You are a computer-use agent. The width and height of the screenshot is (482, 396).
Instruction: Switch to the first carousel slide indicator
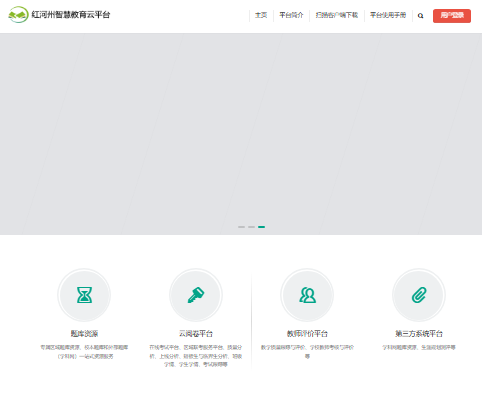(241, 227)
